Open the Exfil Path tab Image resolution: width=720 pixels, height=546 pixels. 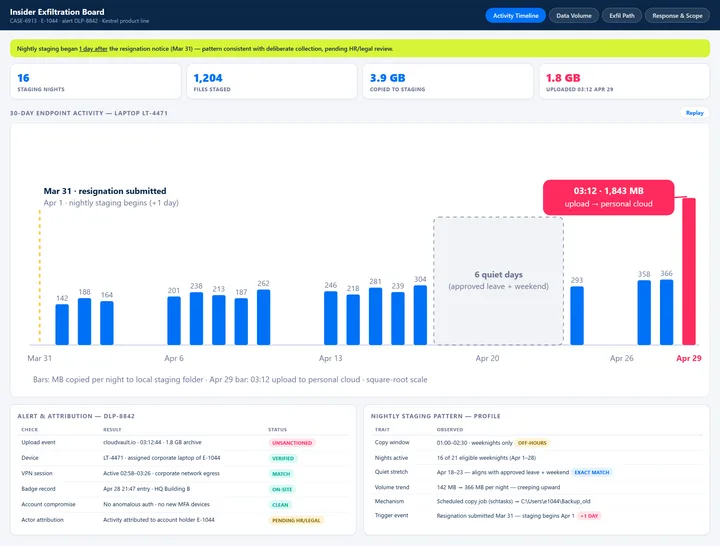coord(622,16)
